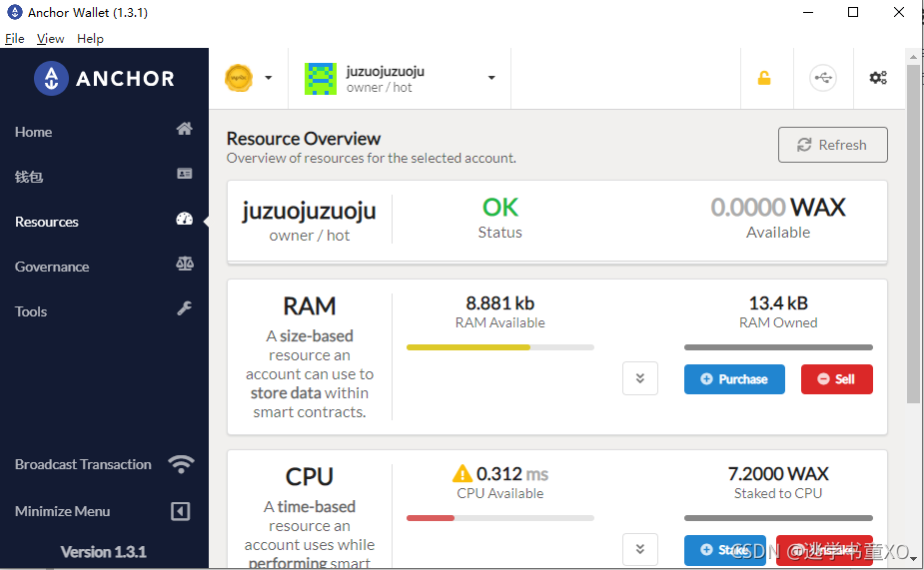Click the Governance balance scale icon

coord(185,264)
